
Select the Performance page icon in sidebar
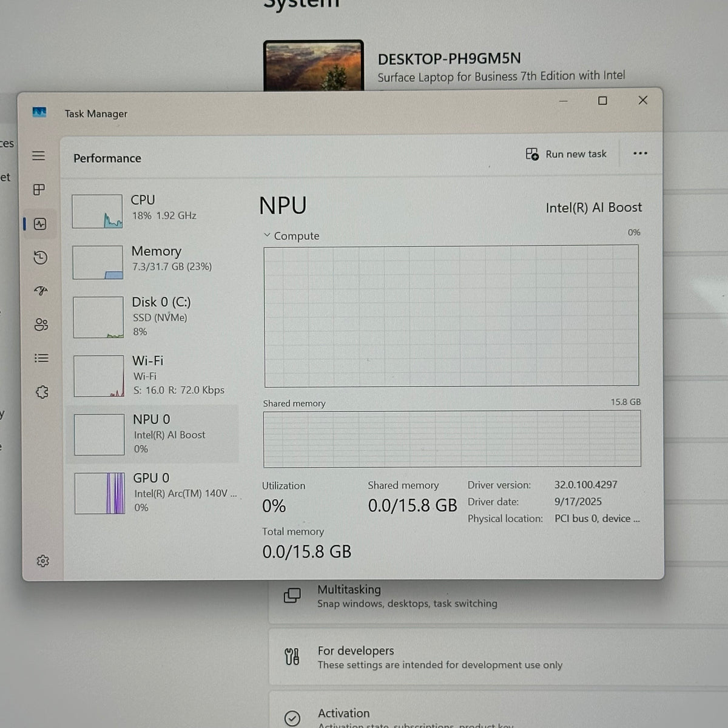point(41,224)
